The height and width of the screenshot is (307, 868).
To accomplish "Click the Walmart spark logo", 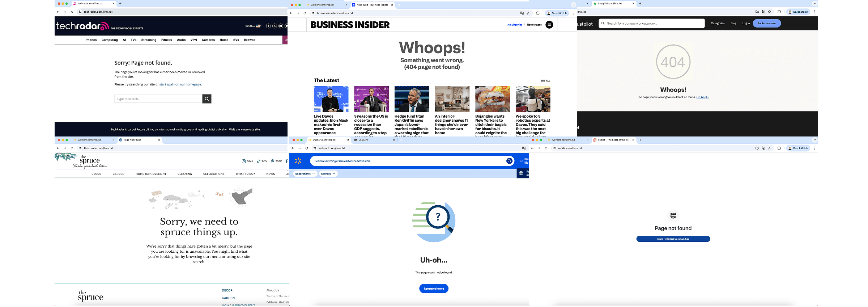I will (x=298, y=161).
